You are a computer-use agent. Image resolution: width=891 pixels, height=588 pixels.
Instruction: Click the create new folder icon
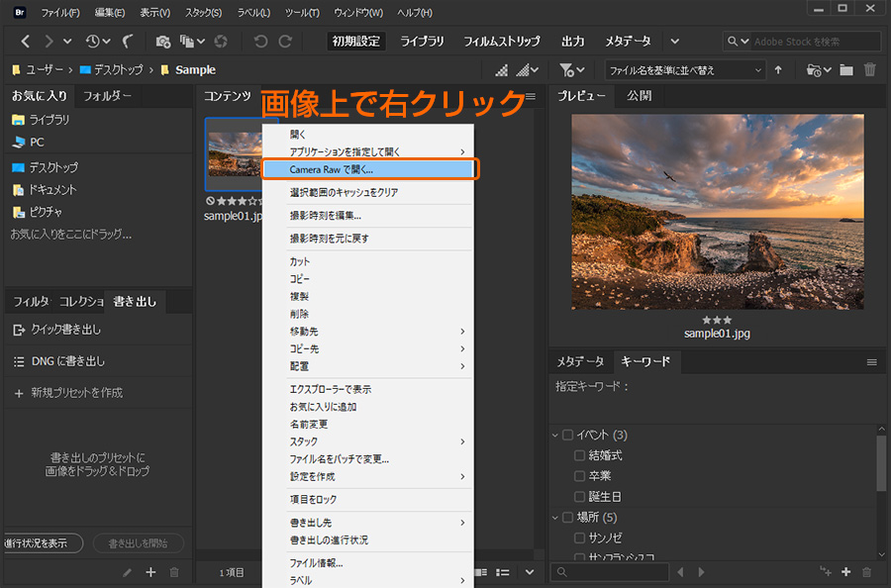click(846, 70)
